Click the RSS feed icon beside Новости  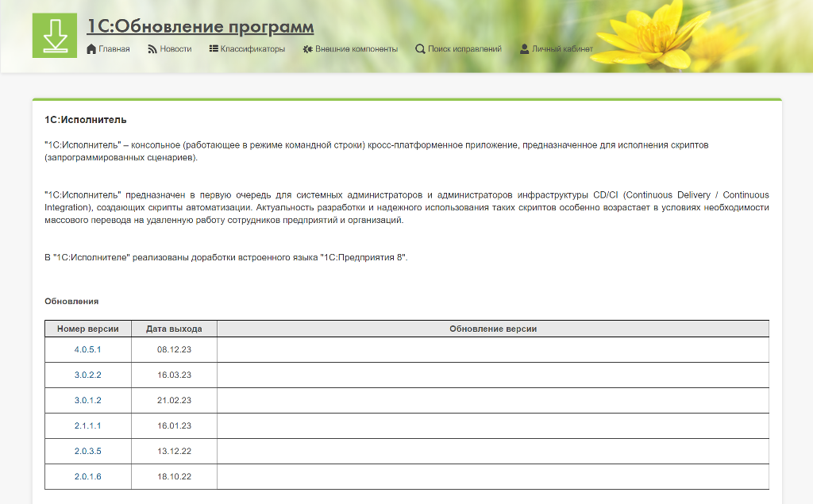click(x=152, y=49)
